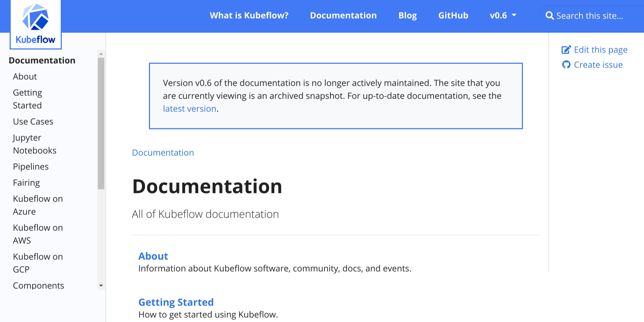Click the GitHub octocat icon beside Create issue
644x322 pixels.
click(566, 65)
